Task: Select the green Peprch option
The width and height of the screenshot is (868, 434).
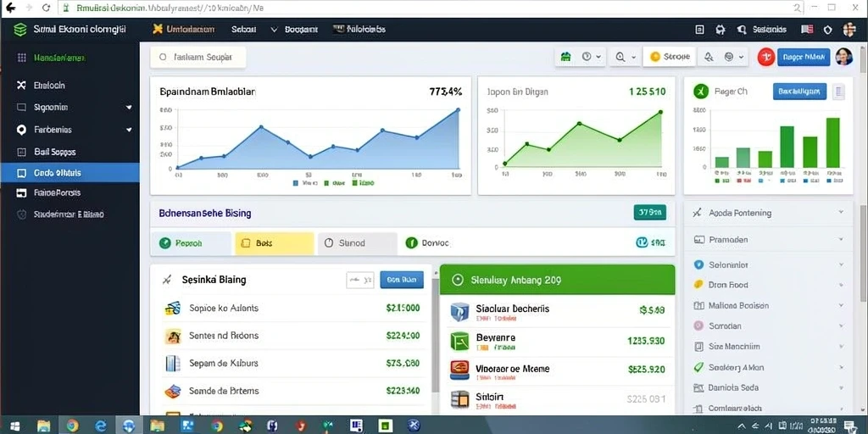Action: (191, 243)
